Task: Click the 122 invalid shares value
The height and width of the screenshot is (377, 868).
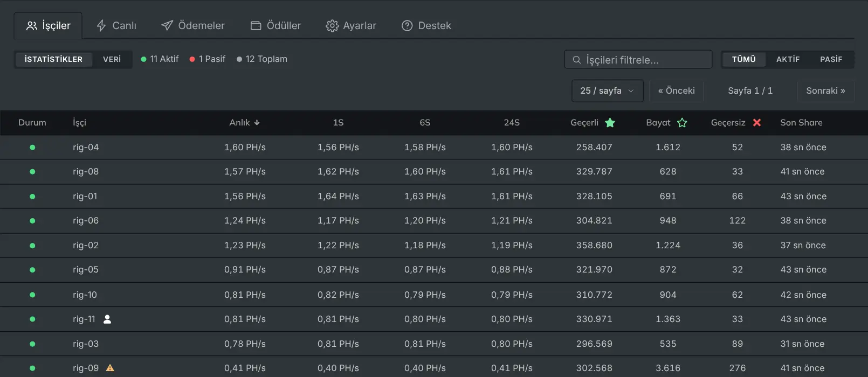Action: point(738,221)
